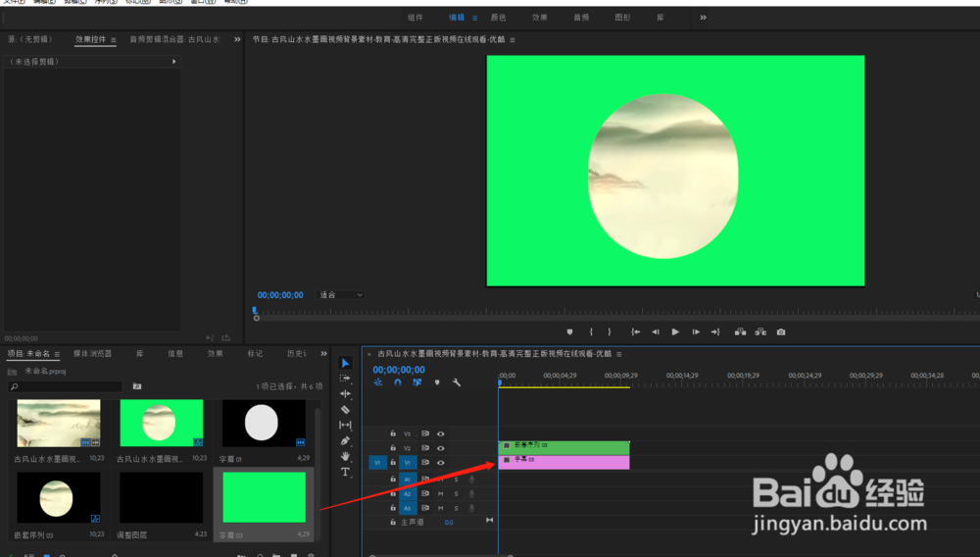The width and height of the screenshot is (980, 557).
Task: Select the Slip tool
Action: pos(345,425)
